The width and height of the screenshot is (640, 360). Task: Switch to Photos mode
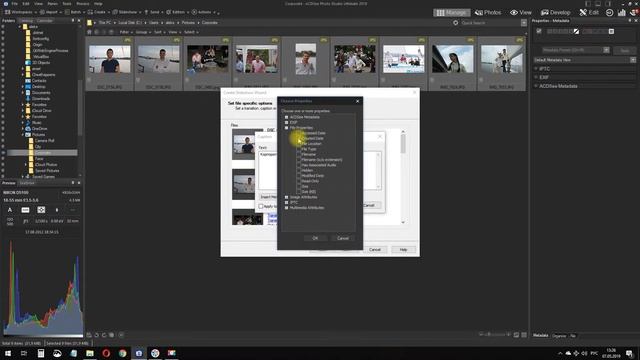pyautogui.click(x=488, y=13)
